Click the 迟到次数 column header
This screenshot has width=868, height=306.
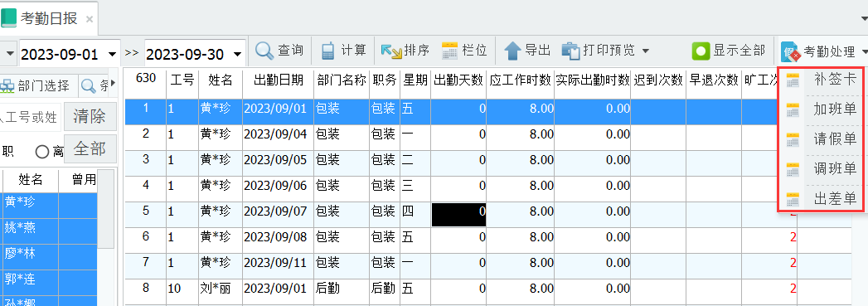[659, 80]
